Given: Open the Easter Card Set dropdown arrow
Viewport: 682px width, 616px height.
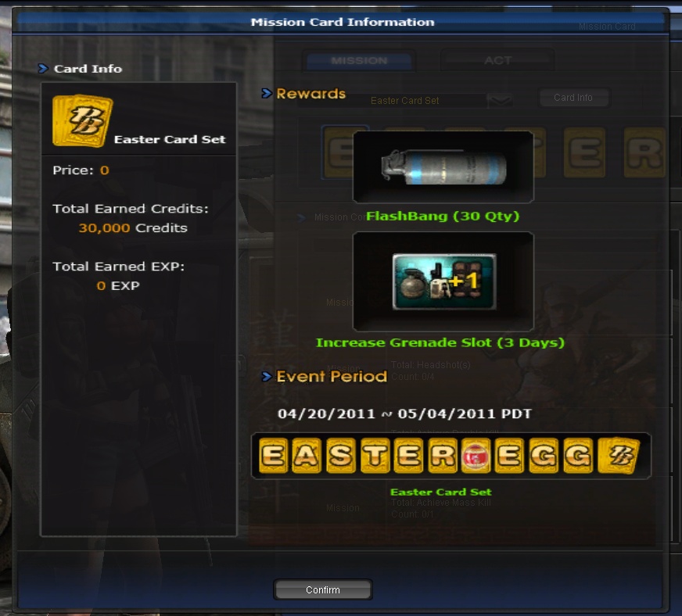Looking at the screenshot, I should pyautogui.click(x=500, y=100).
